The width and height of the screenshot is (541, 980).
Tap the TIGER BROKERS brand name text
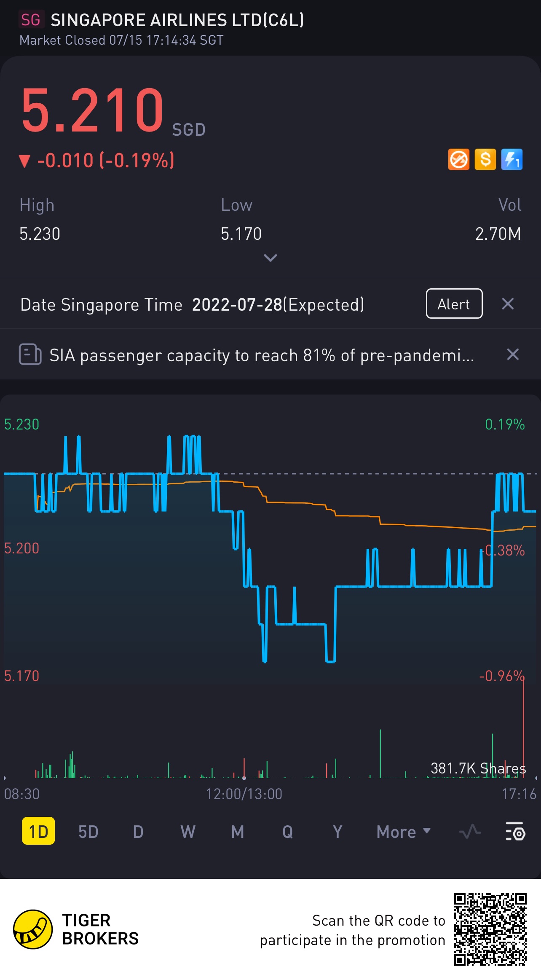(100, 929)
